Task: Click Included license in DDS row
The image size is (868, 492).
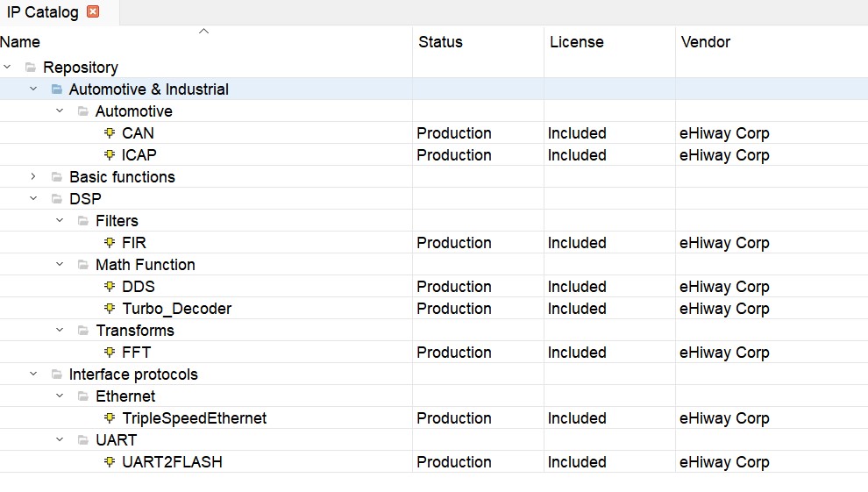Action: [x=577, y=287]
